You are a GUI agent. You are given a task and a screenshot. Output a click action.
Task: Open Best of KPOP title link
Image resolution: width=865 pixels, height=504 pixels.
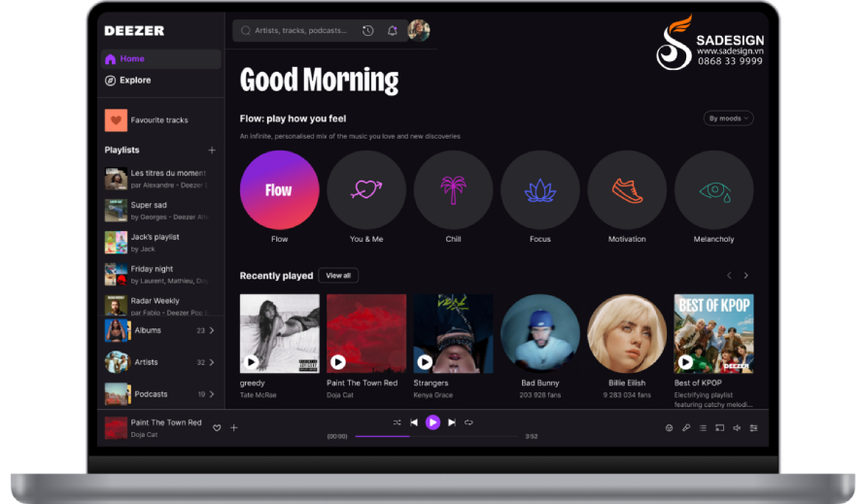tap(698, 383)
